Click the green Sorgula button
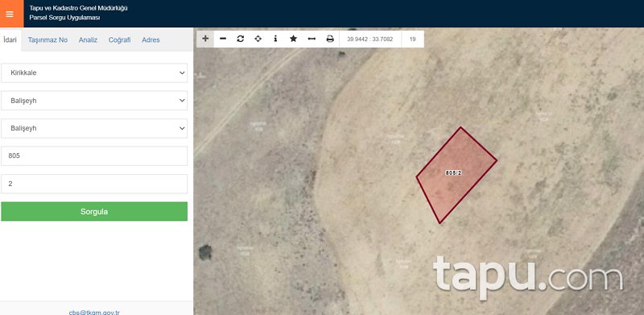Screen dimensions: 644x315 coord(94,211)
